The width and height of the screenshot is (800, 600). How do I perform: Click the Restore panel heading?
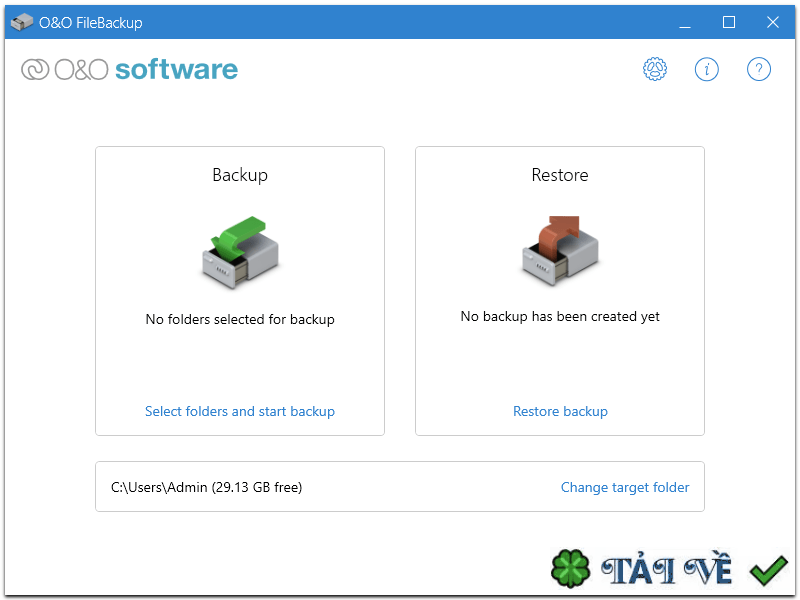click(560, 175)
